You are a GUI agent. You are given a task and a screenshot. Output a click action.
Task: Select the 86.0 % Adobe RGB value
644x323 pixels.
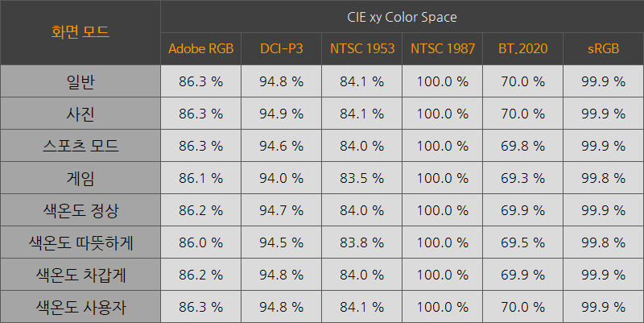pyautogui.click(x=200, y=242)
